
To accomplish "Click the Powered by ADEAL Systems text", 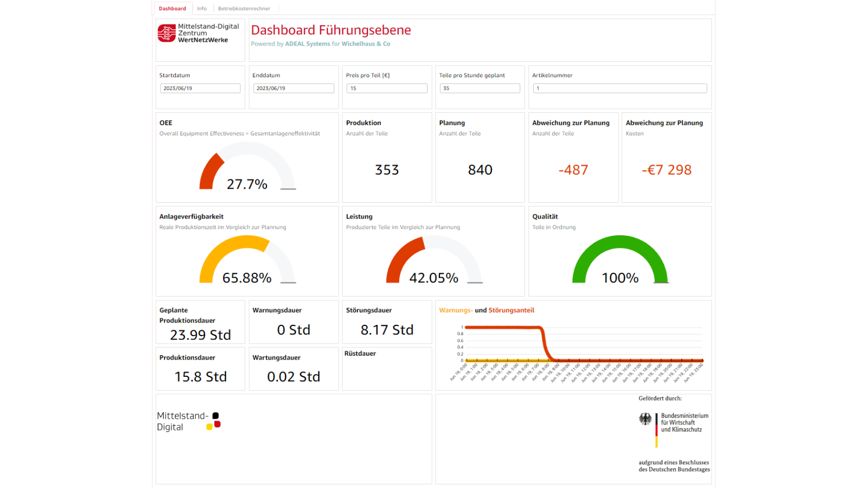I will [321, 44].
